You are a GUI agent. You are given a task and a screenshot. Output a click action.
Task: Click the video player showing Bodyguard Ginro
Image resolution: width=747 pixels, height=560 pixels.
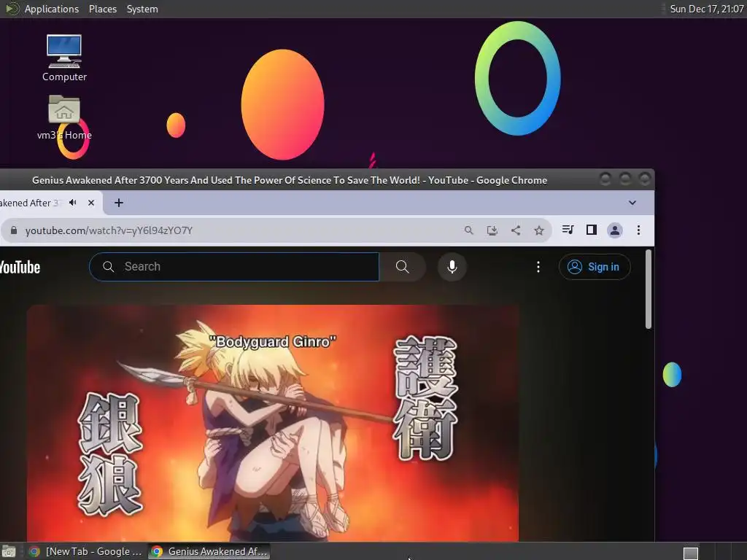click(x=273, y=423)
